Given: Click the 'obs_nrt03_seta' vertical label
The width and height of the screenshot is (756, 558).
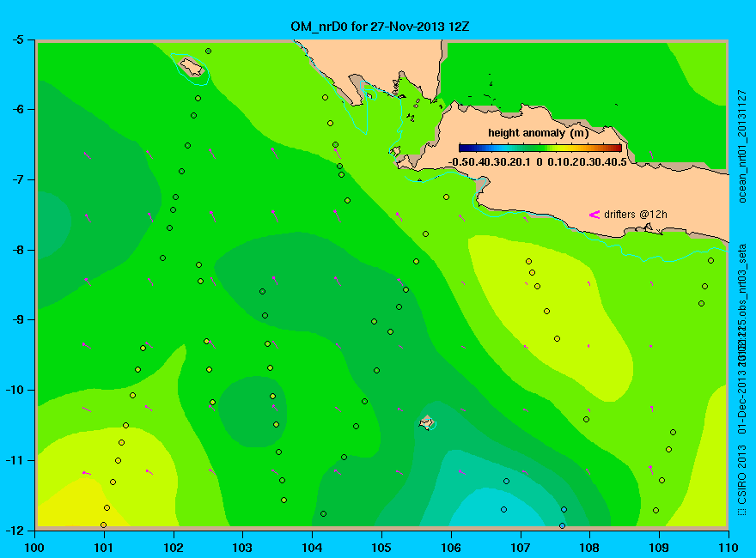Looking at the screenshot, I should pos(742,282).
